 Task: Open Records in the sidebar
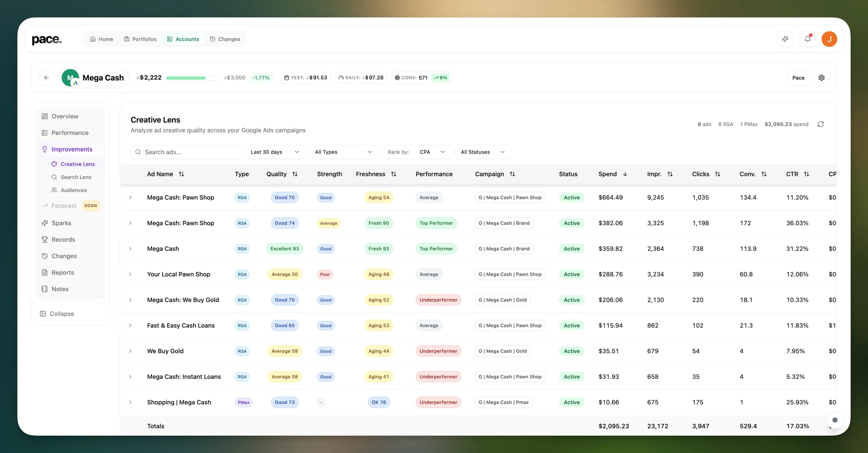point(71,239)
